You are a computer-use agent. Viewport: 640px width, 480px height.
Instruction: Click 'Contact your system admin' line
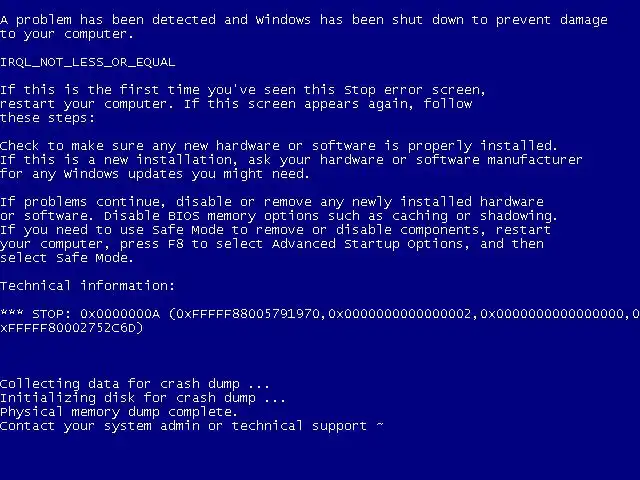pyautogui.click(x=191, y=426)
